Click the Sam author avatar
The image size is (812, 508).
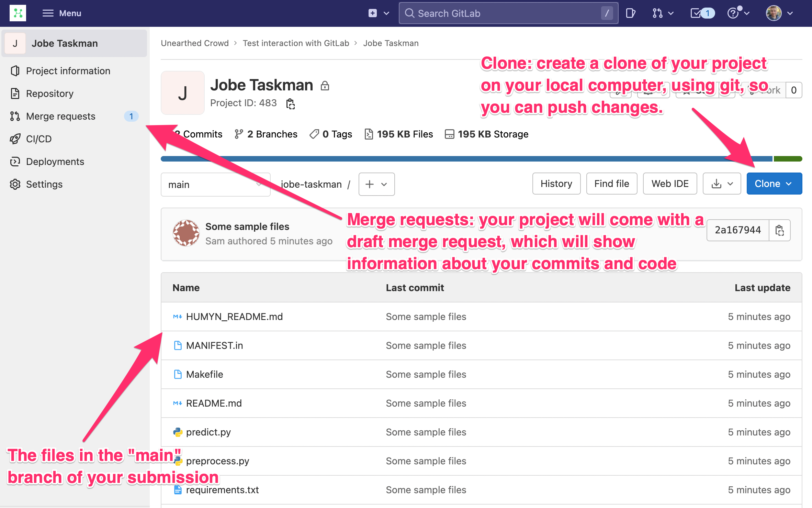[x=186, y=233]
